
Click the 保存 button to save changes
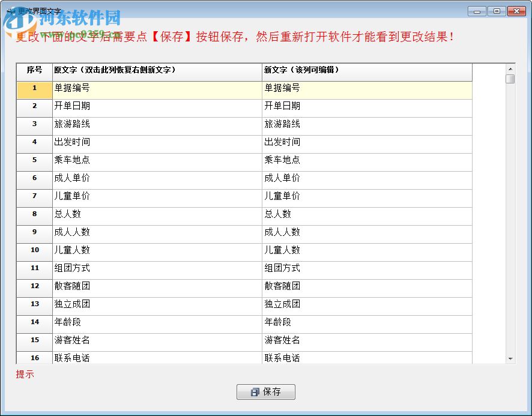267,391
